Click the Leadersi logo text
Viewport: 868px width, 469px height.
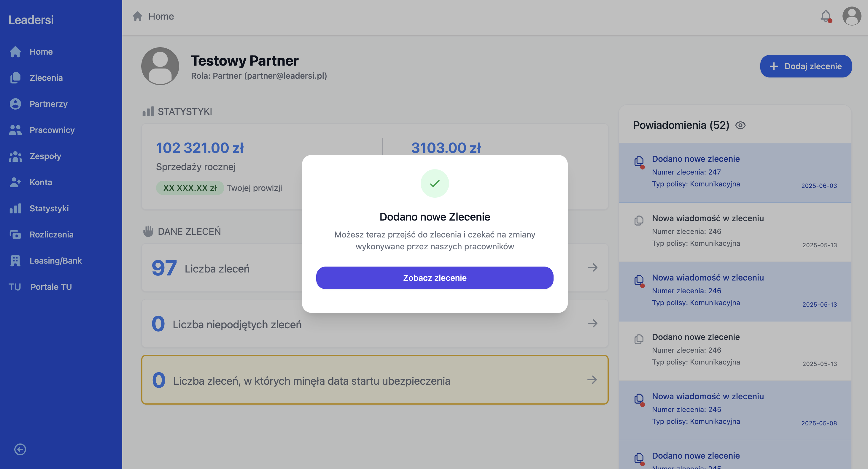(x=31, y=20)
